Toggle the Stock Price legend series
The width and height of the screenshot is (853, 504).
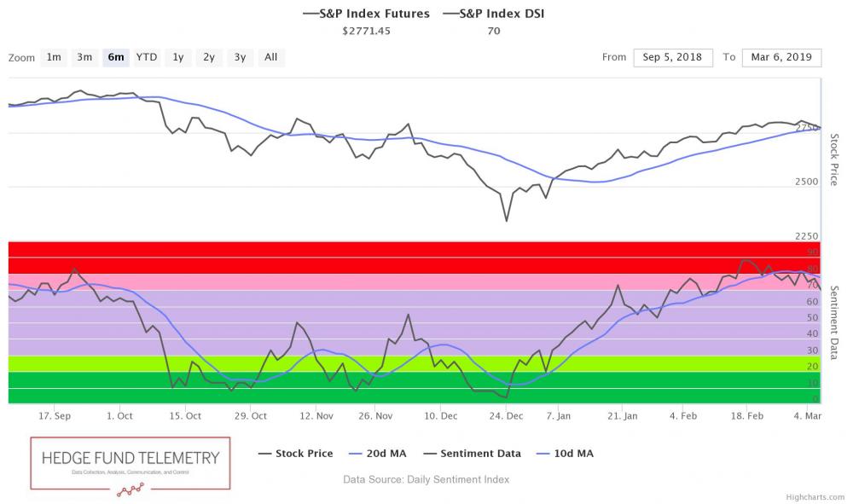(x=296, y=454)
